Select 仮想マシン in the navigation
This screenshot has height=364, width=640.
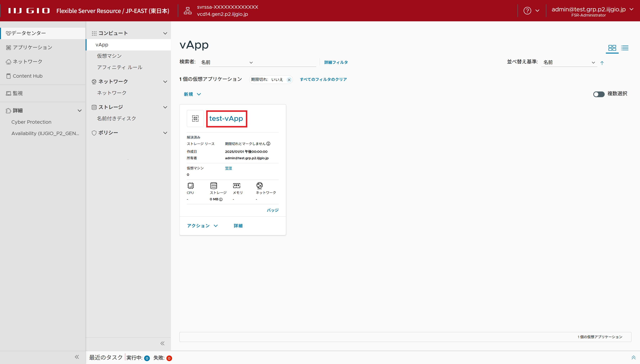point(109,56)
